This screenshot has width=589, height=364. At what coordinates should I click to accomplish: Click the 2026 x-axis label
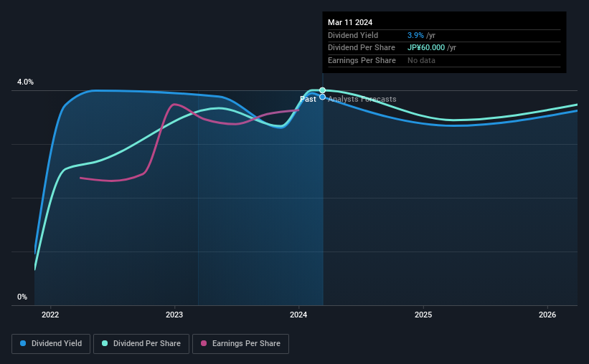click(x=547, y=315)
